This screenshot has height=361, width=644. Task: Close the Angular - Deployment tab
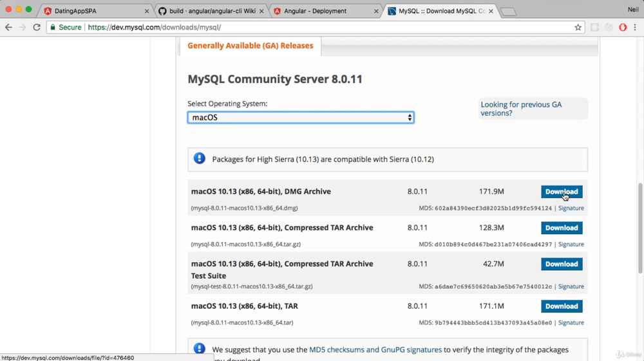tap(376, 11)
